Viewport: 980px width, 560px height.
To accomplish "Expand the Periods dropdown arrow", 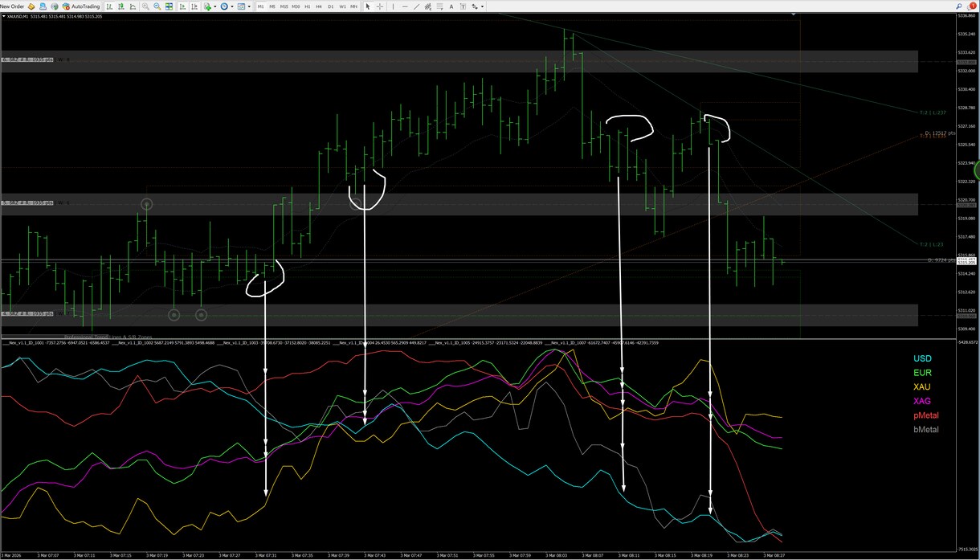I will click(232, 6).
